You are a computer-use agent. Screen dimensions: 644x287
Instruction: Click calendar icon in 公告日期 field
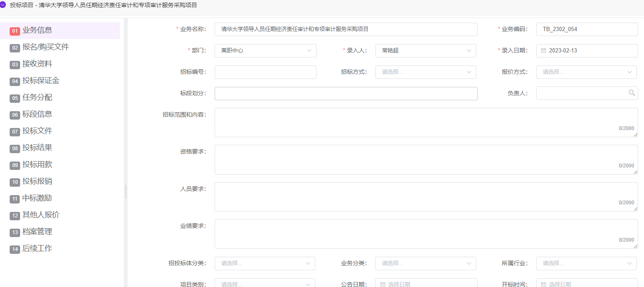[x=382, y=284]
